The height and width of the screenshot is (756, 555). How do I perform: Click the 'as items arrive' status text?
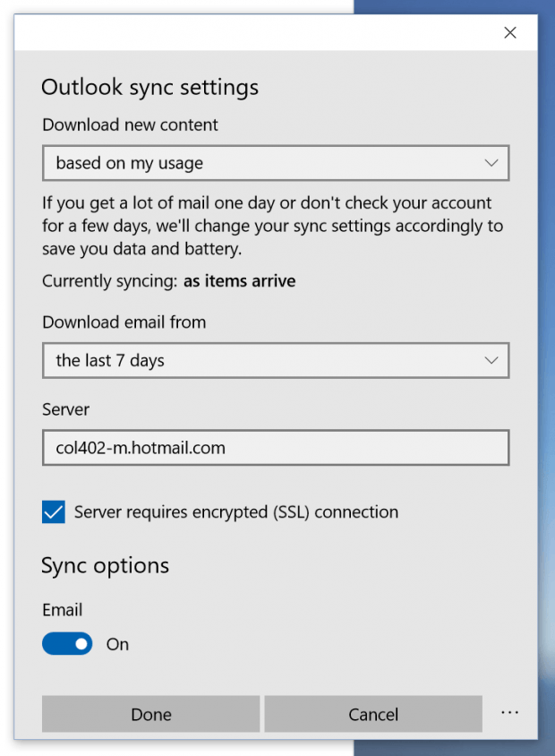tap(239, 280)
